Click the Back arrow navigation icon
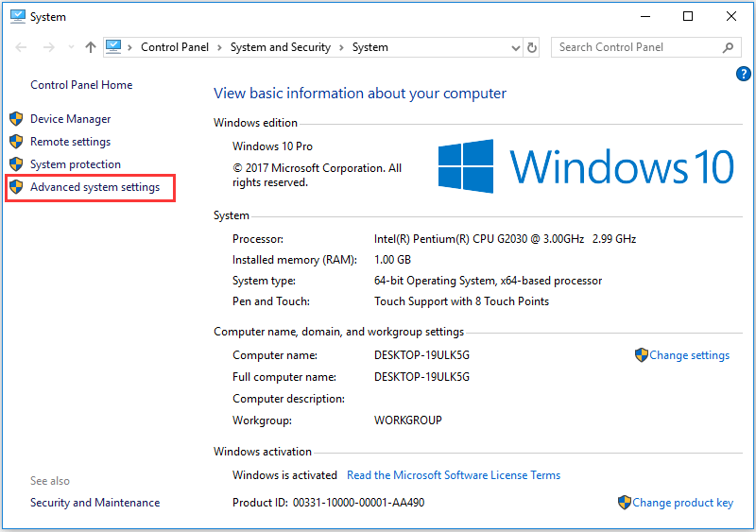Viewport: 756px width, 532px height. pos(22,47)
